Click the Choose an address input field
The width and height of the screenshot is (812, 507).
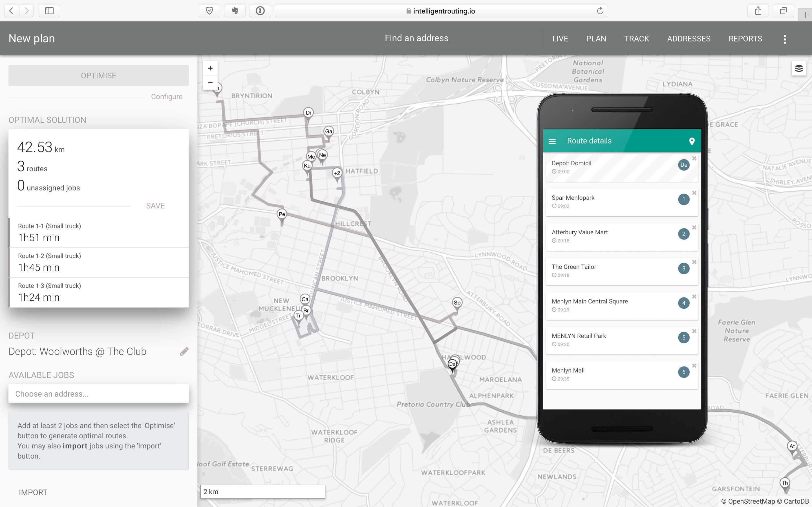click(99, 394)
